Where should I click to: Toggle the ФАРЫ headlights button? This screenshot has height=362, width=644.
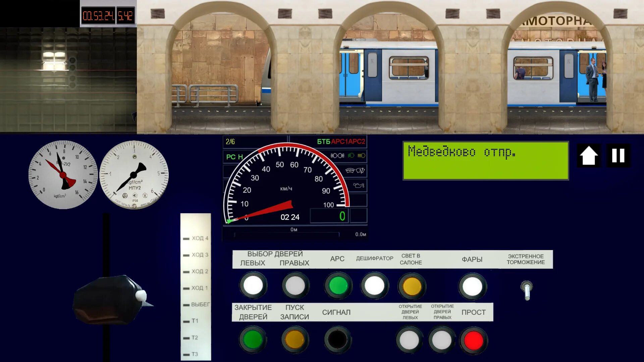[x=472, y=287]
